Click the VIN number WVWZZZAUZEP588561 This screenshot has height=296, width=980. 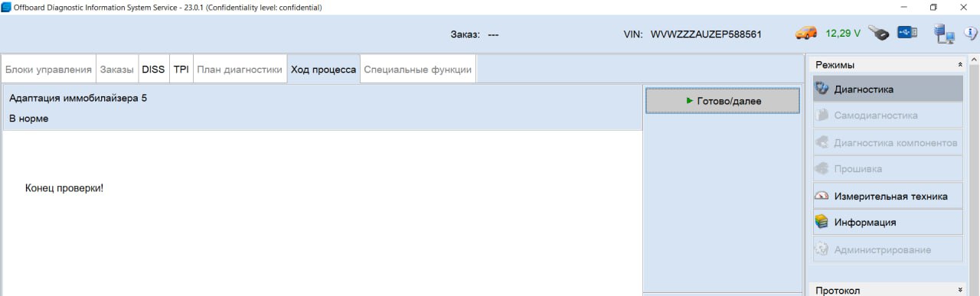point(706,34)
